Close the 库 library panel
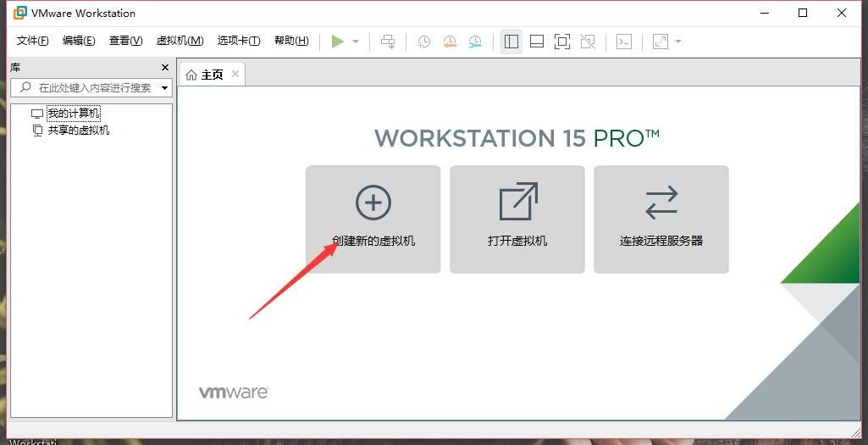This screenshot has height=445, width=868. 165,68
